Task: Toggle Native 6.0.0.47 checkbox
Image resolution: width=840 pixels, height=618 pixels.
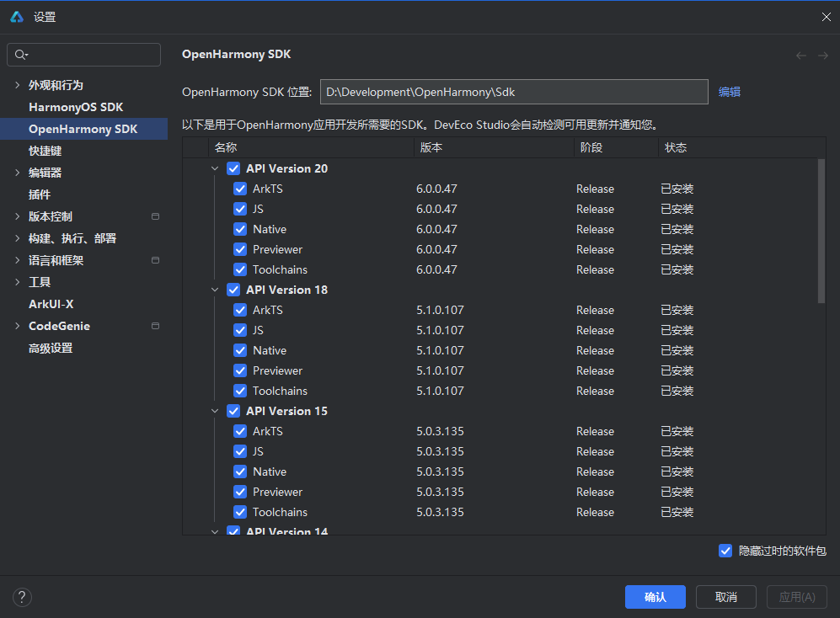Action: pos(240,229)
